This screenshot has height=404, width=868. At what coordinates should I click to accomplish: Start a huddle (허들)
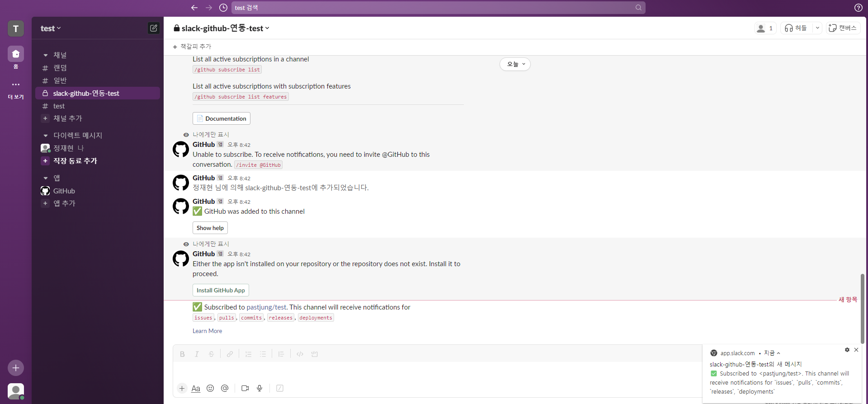tap(797, 28)
